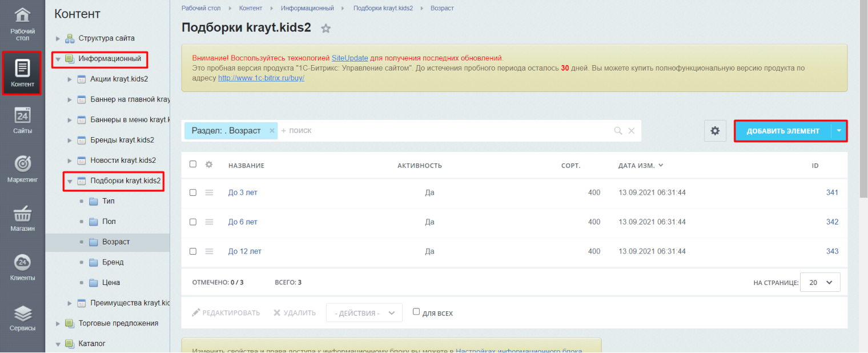
Task: Open the Действия dropdown
Action: coord(364,313)
